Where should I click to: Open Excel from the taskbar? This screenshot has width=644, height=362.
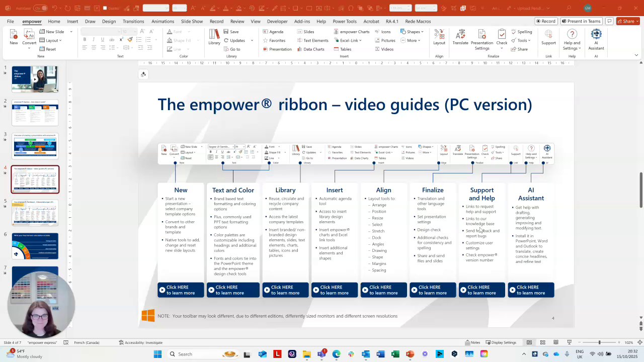coord(395,354)
